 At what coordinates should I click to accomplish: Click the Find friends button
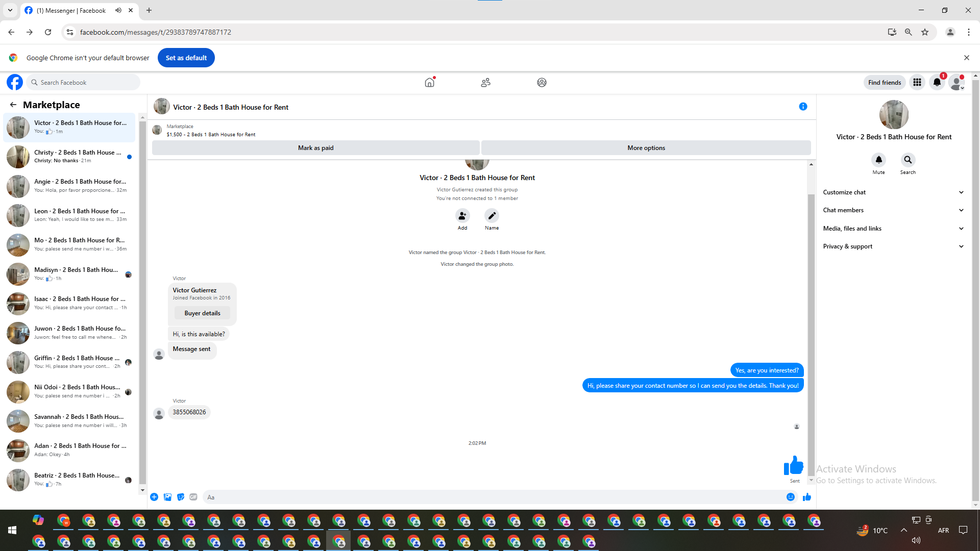[x=885, y=82]
